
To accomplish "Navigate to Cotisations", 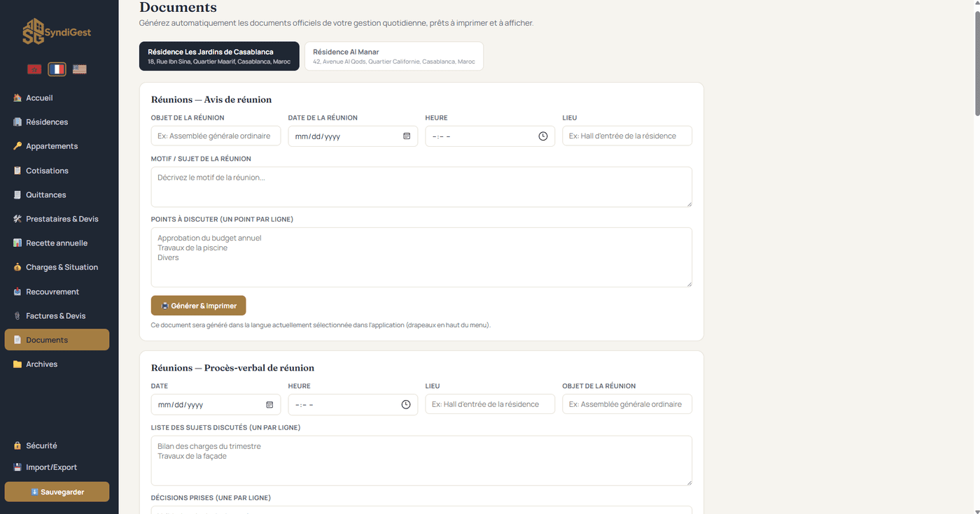I will coord(57,171).
